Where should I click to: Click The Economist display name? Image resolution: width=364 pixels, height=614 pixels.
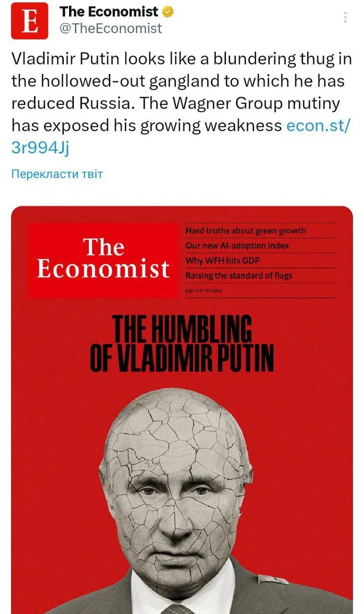(109, 12)
